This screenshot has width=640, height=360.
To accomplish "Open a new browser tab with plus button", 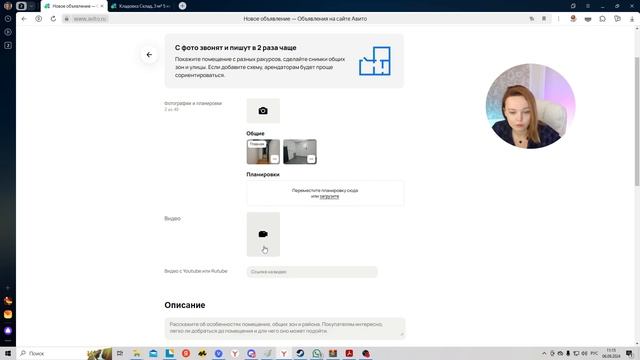I will (x=182, y=6).
